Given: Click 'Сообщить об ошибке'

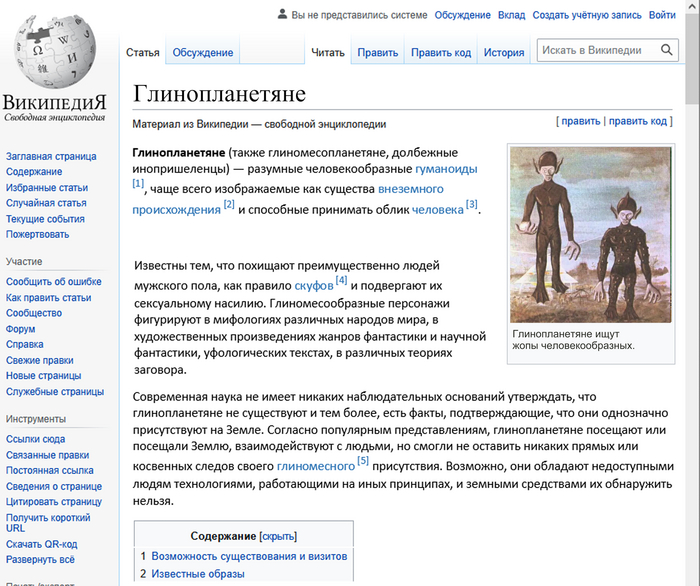Looking at the screenshot, I should click(x=54, y=282).
